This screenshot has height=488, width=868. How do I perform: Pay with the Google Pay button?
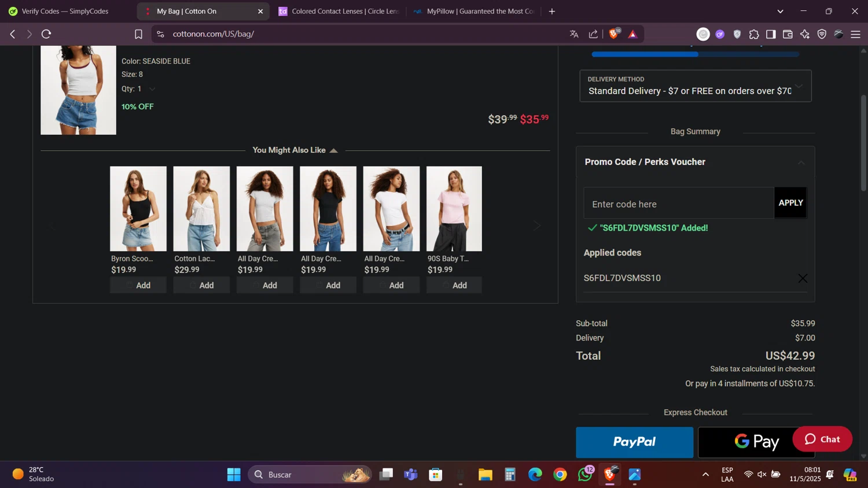coord(756,442)
